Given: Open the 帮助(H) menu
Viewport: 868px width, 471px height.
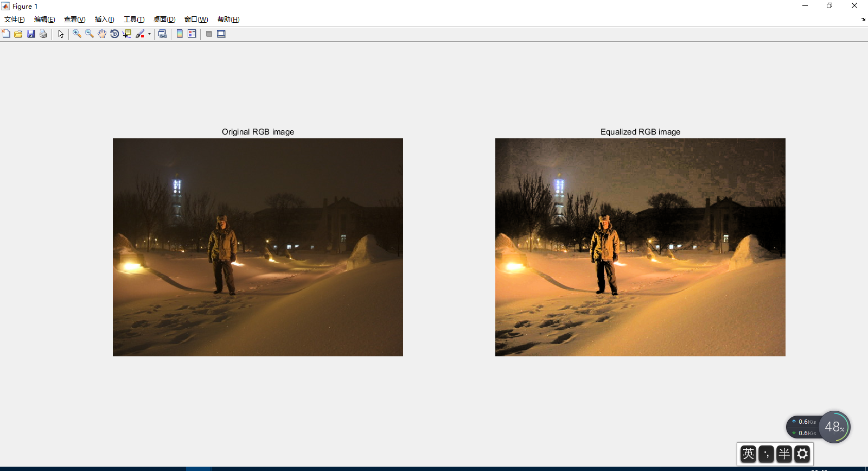Looking at the screenshot, I should [228, 20].
